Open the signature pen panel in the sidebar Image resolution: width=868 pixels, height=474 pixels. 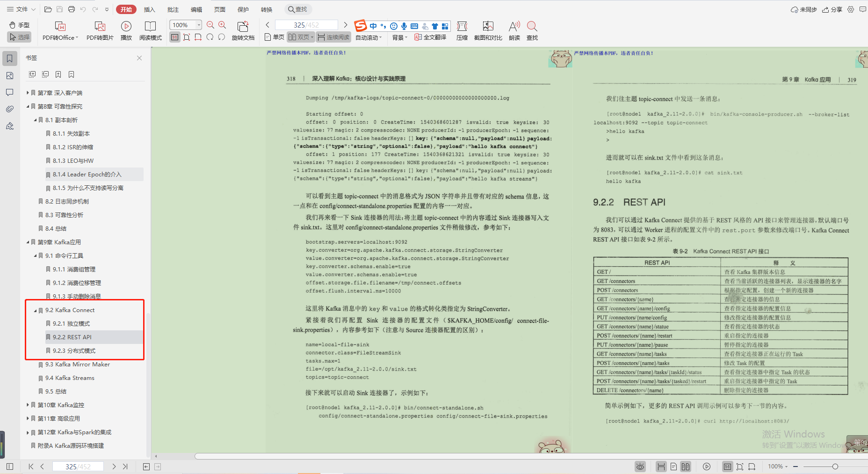(10, 126)
